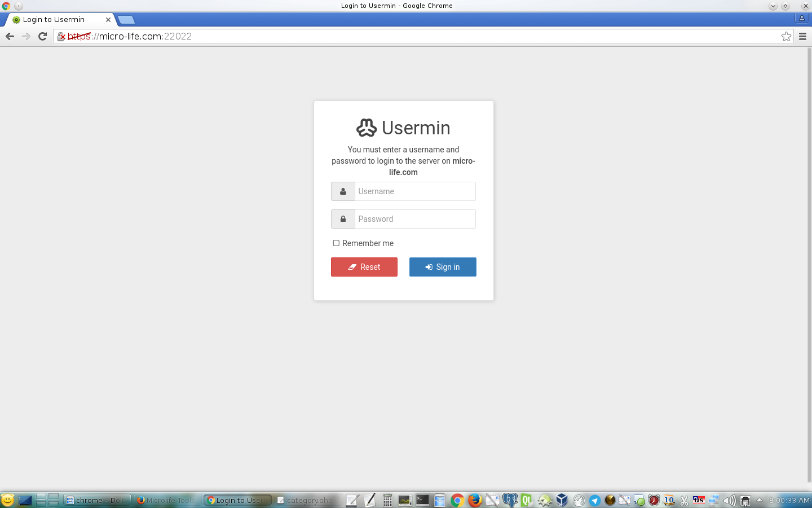The width and height of the screenshot is (812, 508).
Task: Bookmark this page with the star icon
Action: [786, 36]
